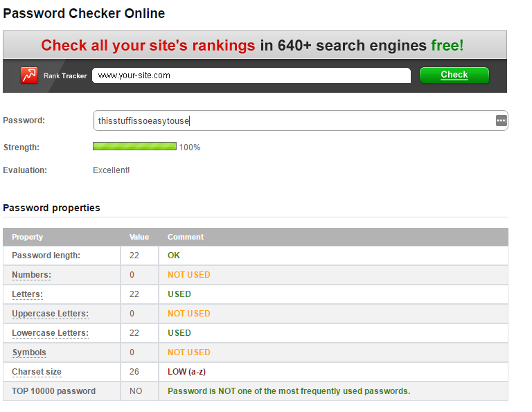The image size is (532, 412).
Task: Select the Lowercase Letters property label
Action: click(50, 333)
